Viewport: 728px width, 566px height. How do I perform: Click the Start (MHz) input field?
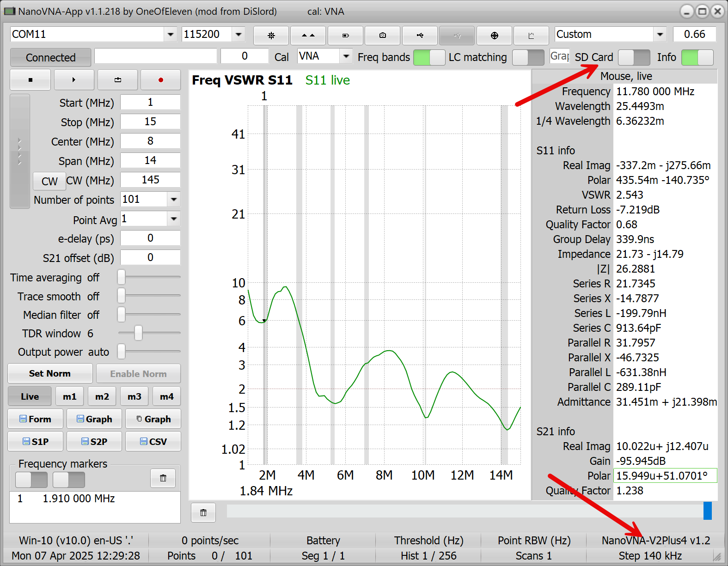click(150, 102)
